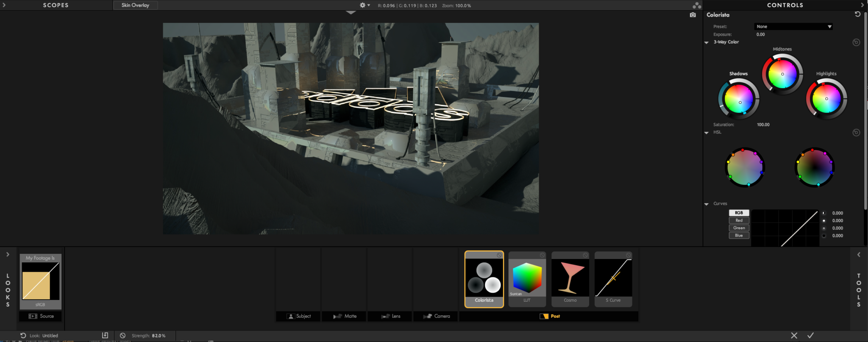This screenshot has width=868, height=342.
Task: Click the Shadows color wheel
Action: 739,100
